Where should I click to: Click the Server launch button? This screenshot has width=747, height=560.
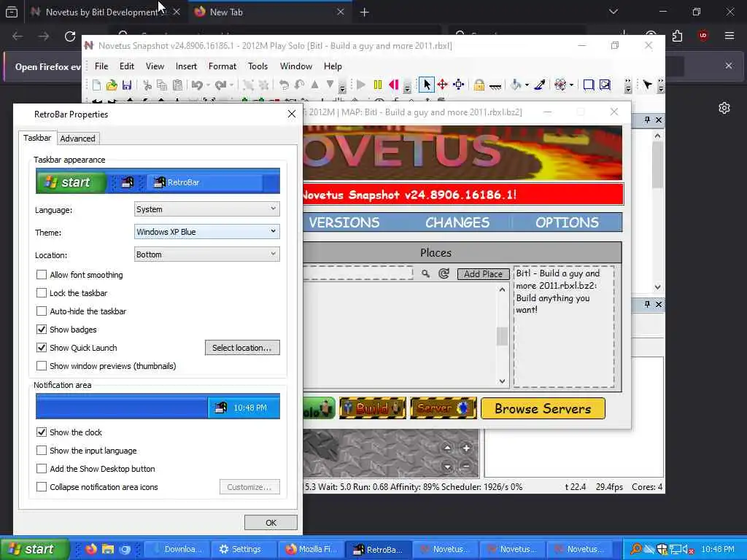pos(443,408)
